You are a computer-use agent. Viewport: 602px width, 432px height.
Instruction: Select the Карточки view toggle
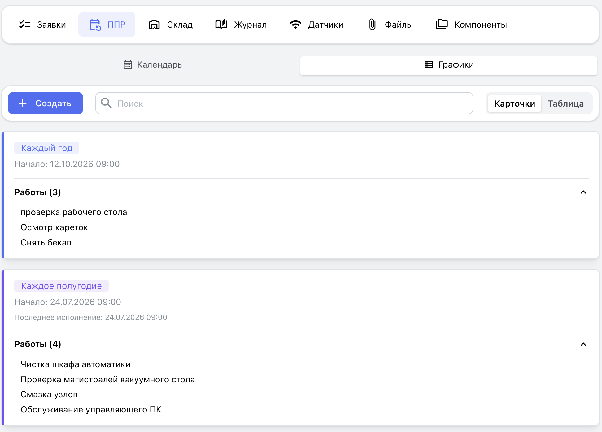pos(514,104)
